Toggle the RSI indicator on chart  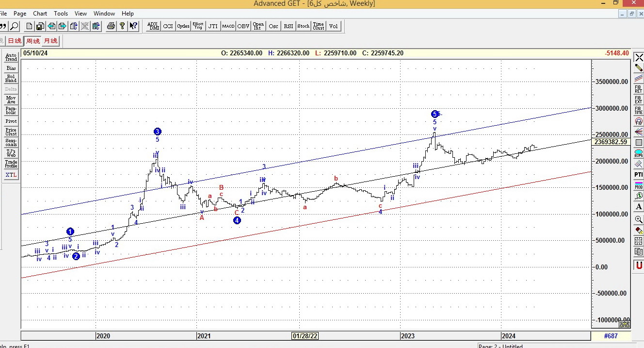click(289, 26)
